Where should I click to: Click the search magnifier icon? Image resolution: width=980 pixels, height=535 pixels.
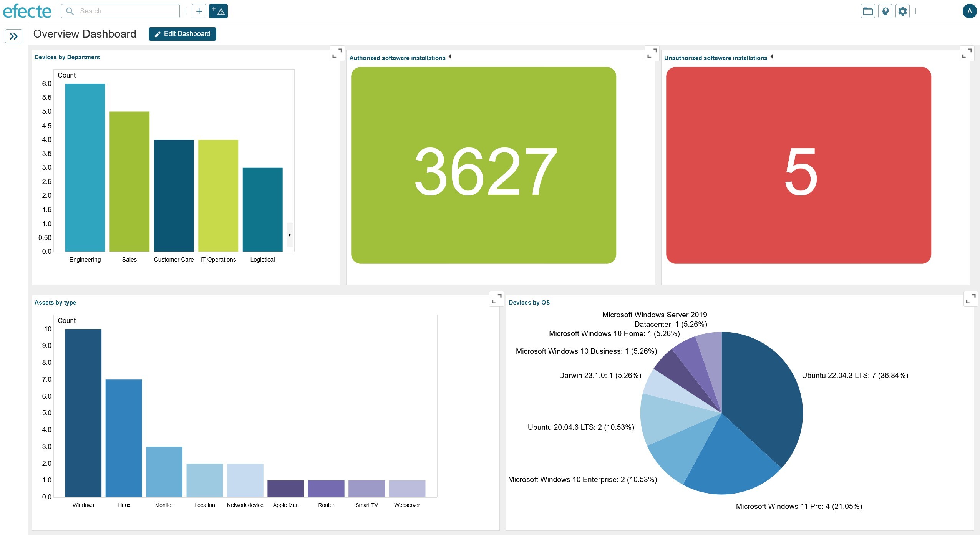(70, 11)
